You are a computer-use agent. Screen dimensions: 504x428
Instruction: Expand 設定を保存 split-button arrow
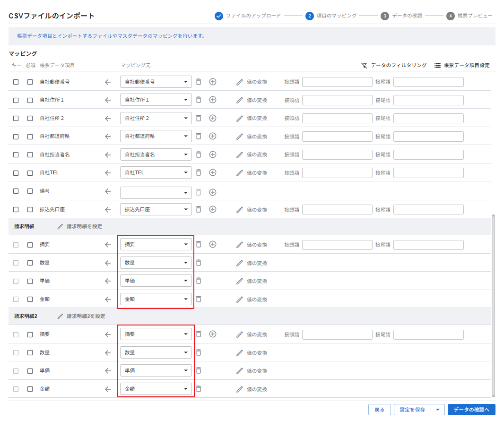(x=438, y=410)
